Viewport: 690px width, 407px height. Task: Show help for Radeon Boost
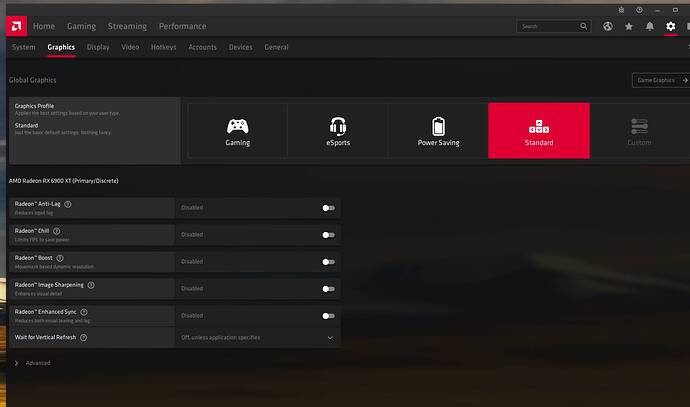[x=60, y=258]
